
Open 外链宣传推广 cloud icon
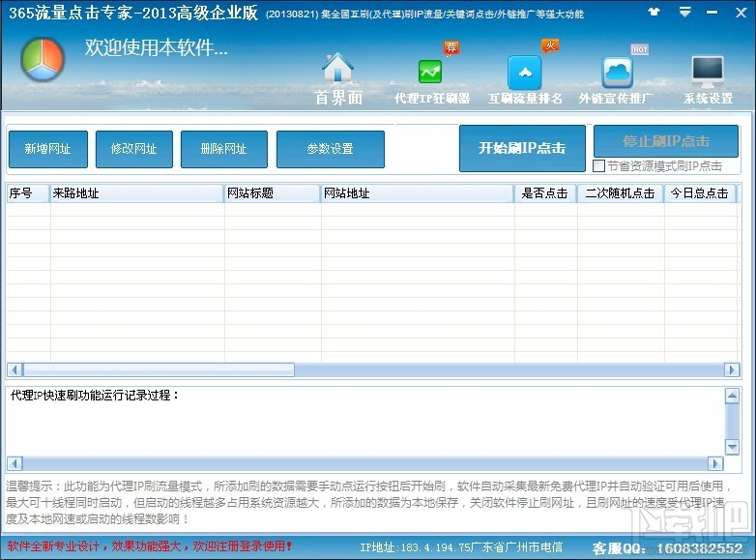617,73
